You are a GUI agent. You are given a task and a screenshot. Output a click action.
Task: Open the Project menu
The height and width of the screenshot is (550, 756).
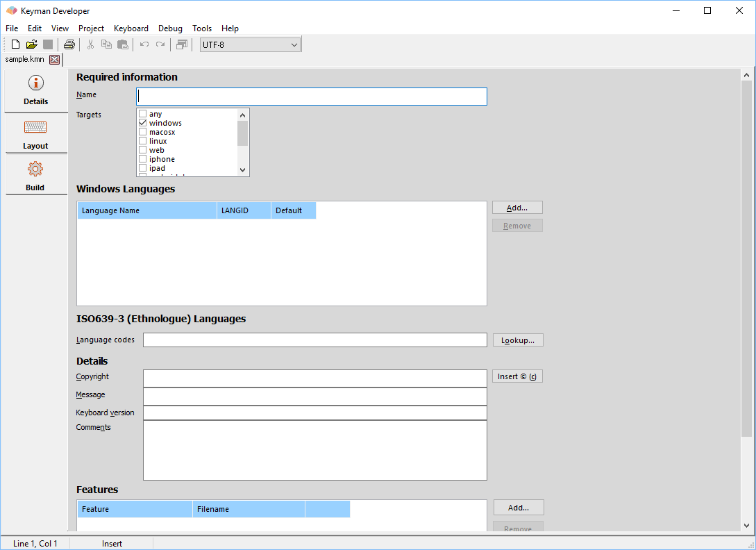coord(91,28)
